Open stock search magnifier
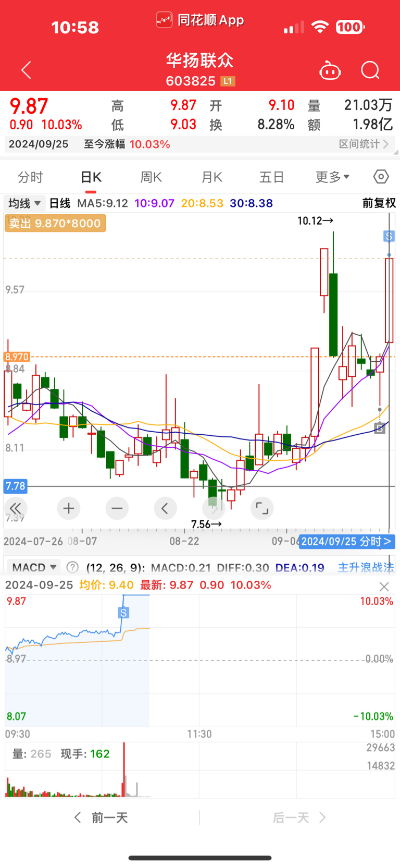400x868 pixels. coord(370,70)
